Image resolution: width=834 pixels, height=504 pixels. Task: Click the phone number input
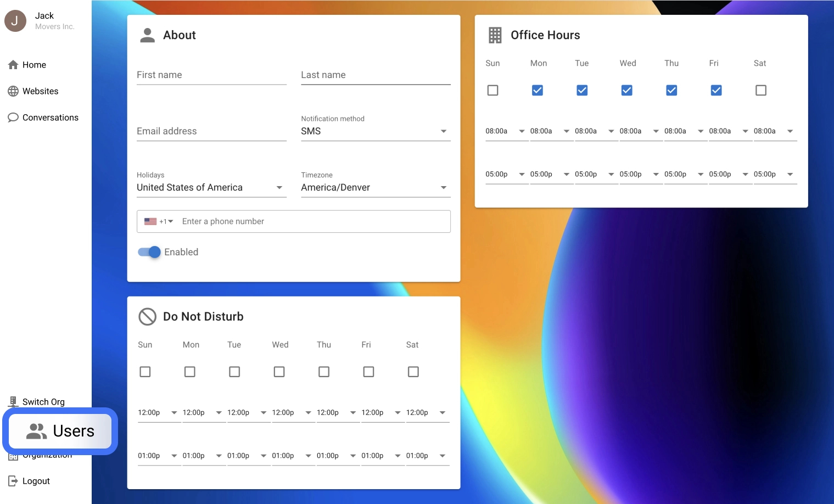(315, 221)
